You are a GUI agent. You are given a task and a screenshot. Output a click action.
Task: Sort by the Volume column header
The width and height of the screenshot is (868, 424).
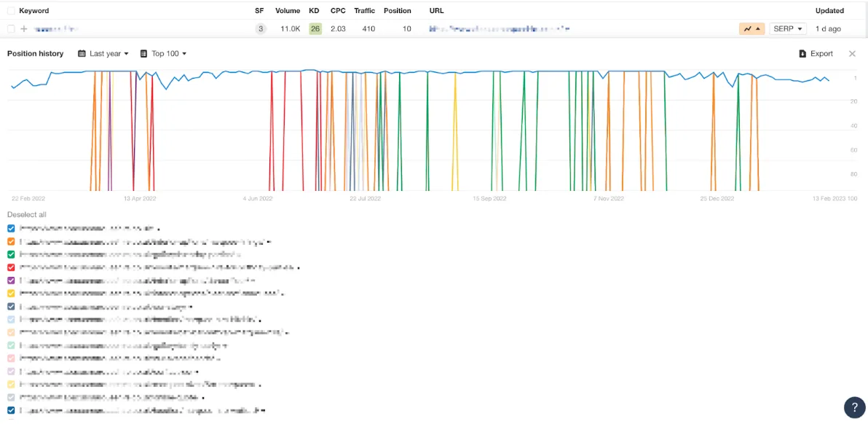point(288,10)
